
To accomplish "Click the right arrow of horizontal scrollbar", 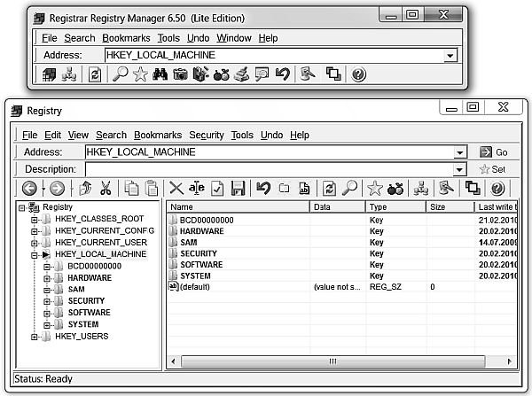I will tap(509, 361).
